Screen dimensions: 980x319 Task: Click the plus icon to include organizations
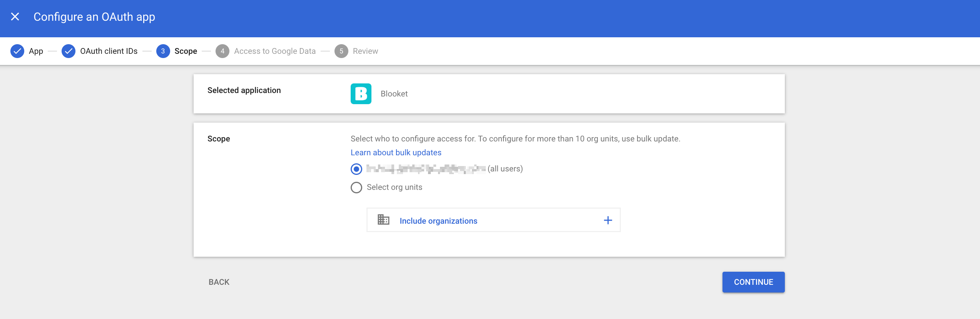point(608,220)
